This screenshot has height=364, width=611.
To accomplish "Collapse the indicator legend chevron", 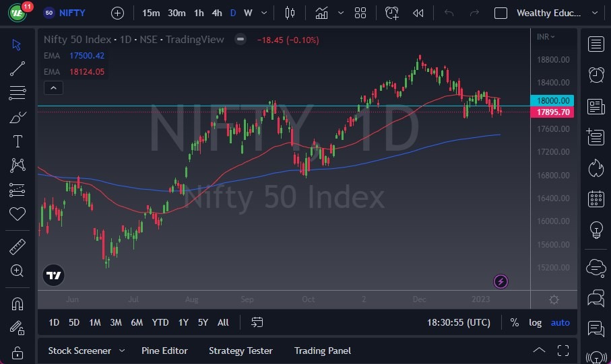I will tap(53, 87).
